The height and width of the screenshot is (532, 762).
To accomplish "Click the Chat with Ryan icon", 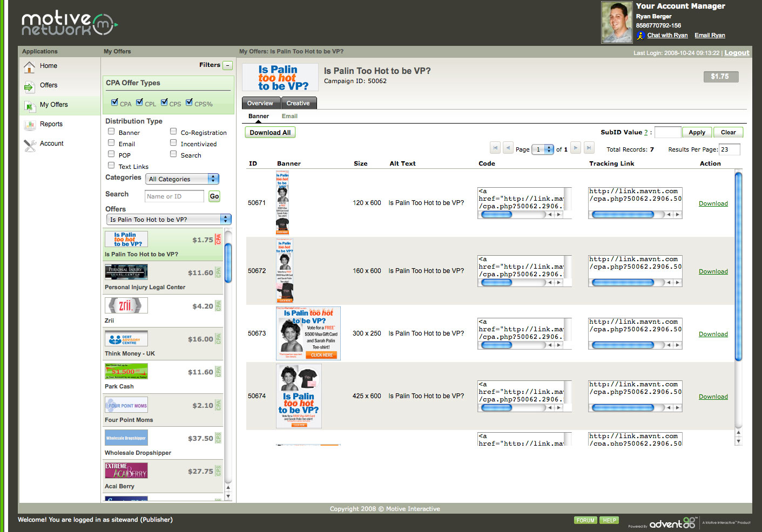I will pos(640,36).
